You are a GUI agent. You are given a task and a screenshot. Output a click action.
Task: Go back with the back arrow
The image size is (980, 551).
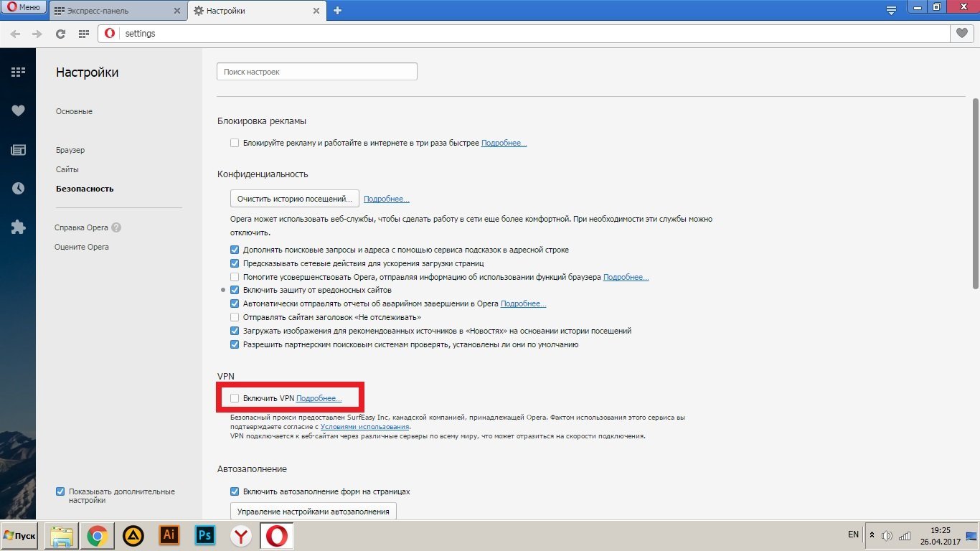(16, 34)
